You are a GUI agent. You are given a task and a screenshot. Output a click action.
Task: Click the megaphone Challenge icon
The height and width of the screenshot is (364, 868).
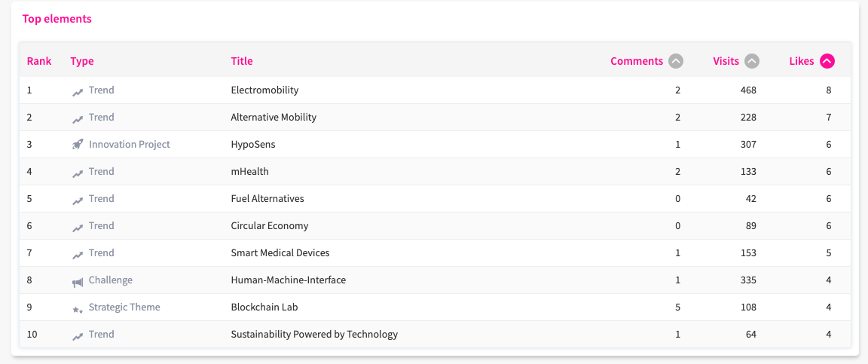[x=78, y=281]
